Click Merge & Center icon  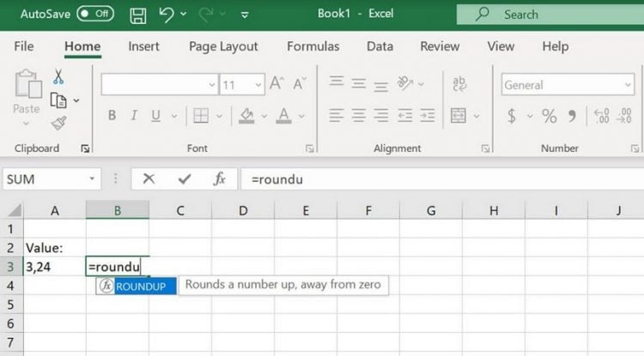coord(459,116)
